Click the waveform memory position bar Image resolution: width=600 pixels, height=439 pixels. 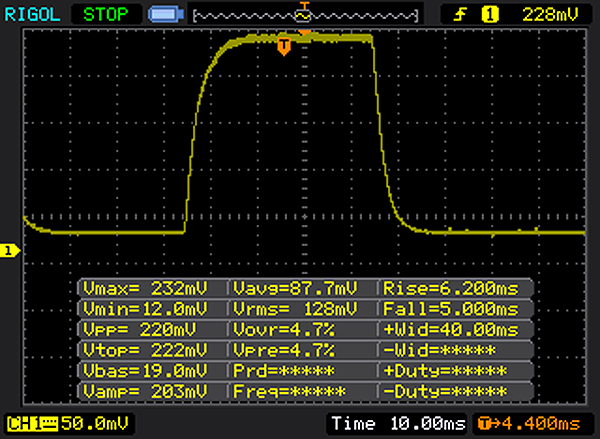(x=305, y=16)
